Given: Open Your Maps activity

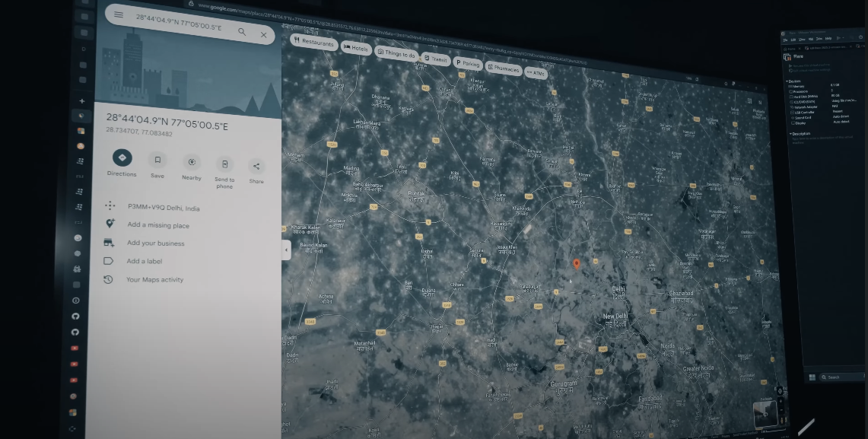Looking at the screenshot, I should [154, 280].
